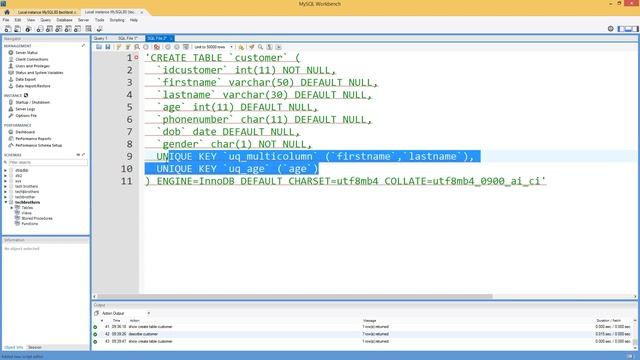
Task: Expand the first schema in tree
Action: tap(5, 171)
